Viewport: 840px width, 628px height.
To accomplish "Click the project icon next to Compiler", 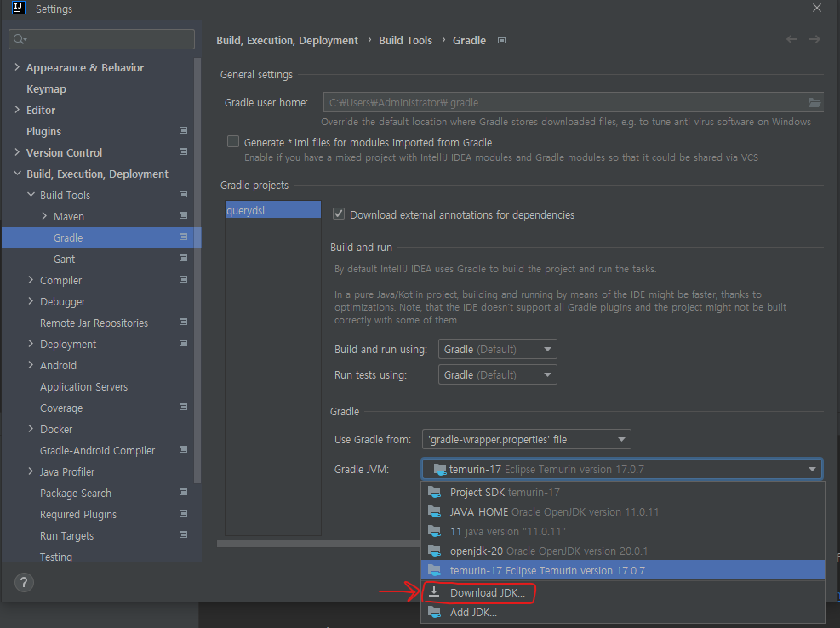I will coord(183,279).
